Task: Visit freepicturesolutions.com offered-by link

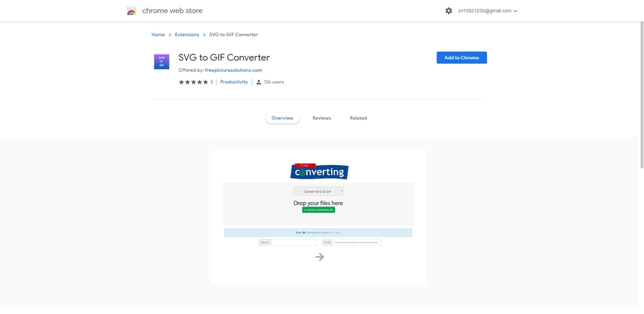Action: pos(233,70)
